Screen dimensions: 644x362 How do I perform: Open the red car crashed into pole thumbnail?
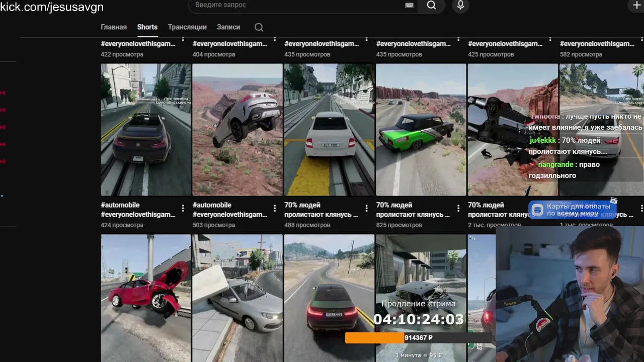pyautogui.click(x=146, y=298)
